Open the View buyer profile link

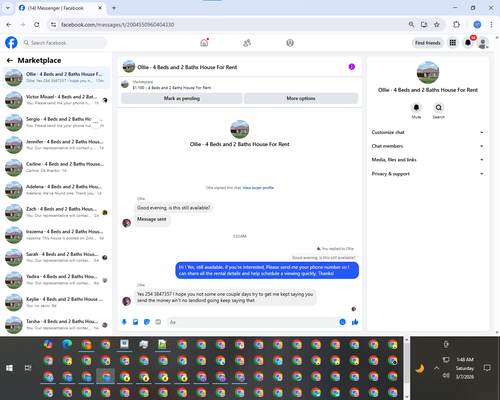[x=258, y=188]
